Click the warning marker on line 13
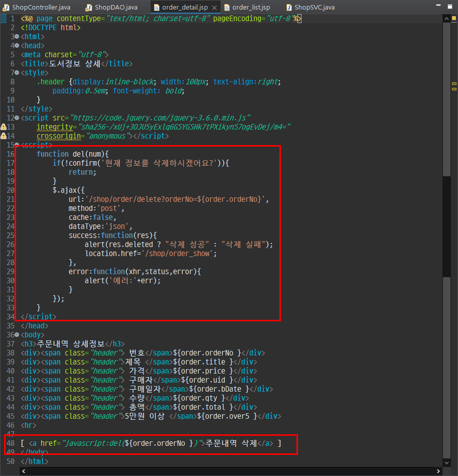Screen dimensions: 458x476 (x=4, y=127)
